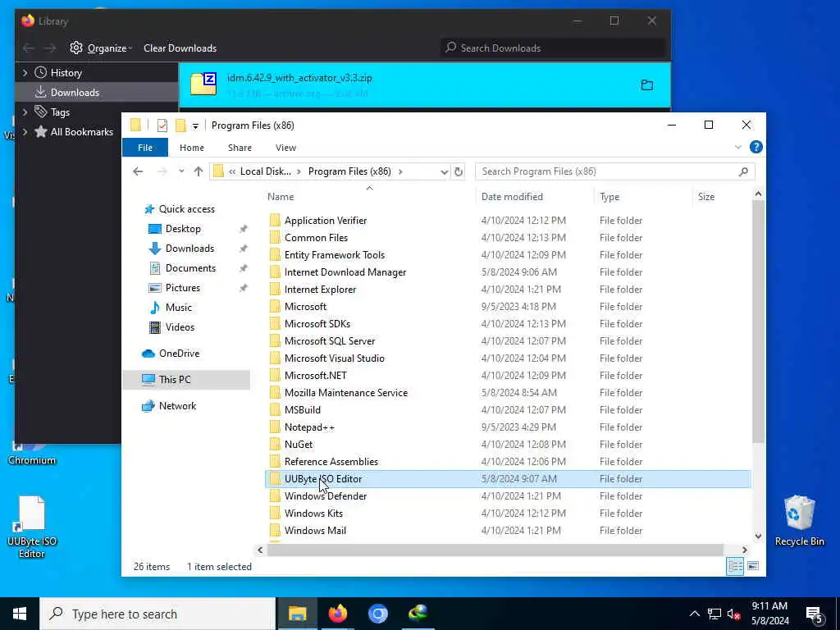Switch to Details view icon in status bar

click(x=735, y=566)
